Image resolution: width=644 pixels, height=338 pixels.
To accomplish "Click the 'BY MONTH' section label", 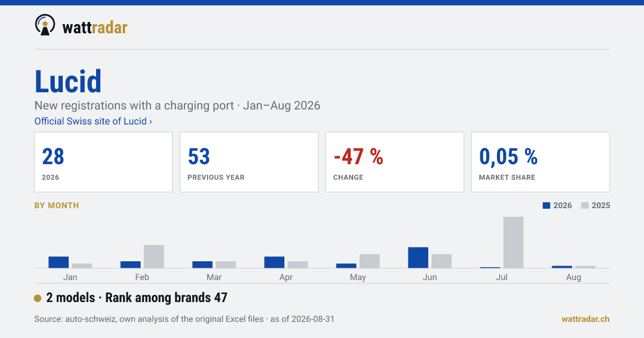I will coord(56,205).
